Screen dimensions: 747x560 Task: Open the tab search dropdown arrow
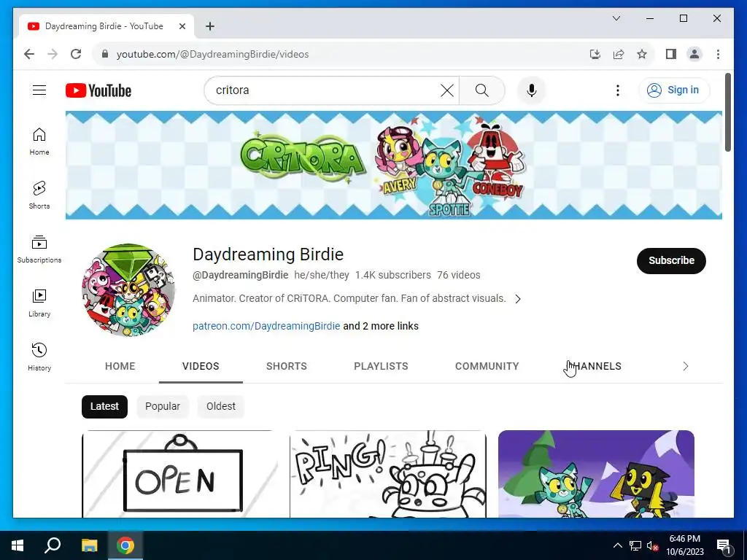(x=616, y=18)
